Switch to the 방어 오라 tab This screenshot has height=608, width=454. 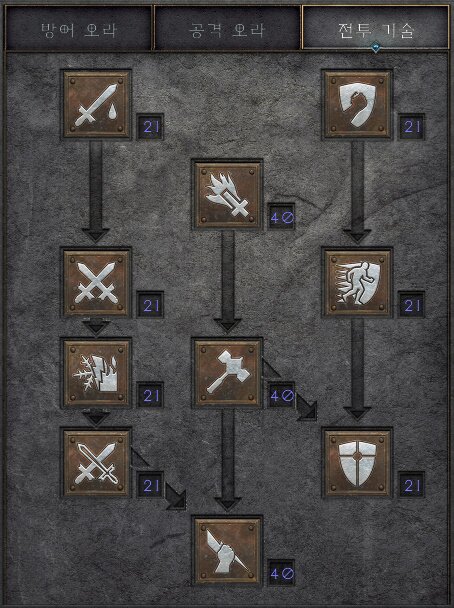click(79, 29)
